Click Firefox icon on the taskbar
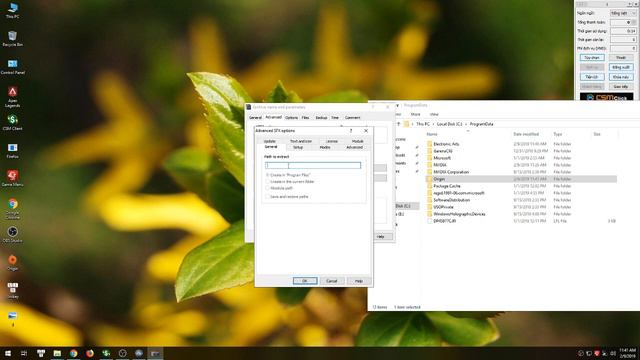 coord(90,353)
